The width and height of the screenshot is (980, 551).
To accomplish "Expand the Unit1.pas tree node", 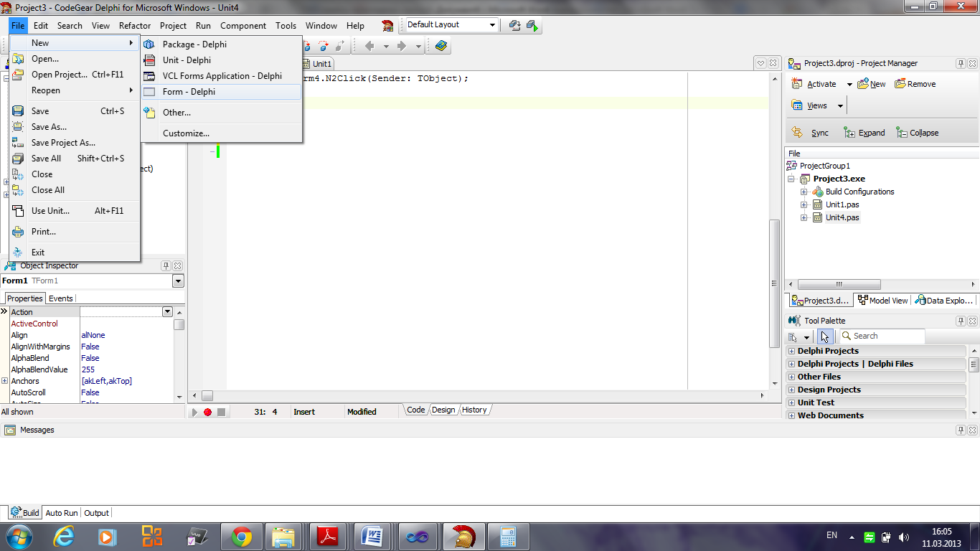I will pyautogui.click(x=804, y=204).
